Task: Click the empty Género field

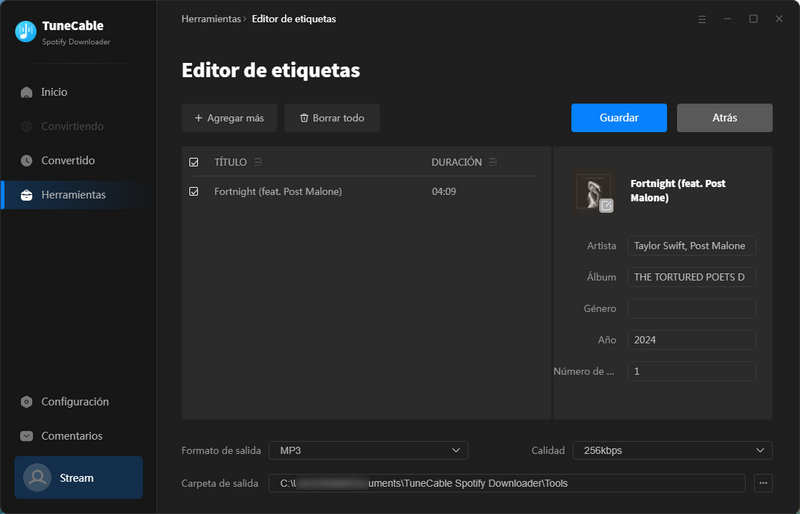Action: point(691,308)
